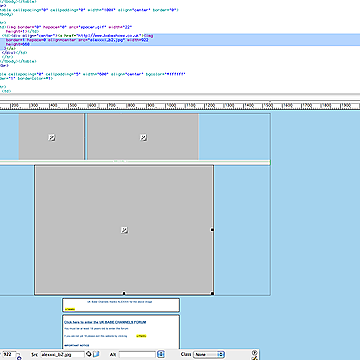
Task: Click the right-edge resize handle of selected image
Action: tap(212, 230)
